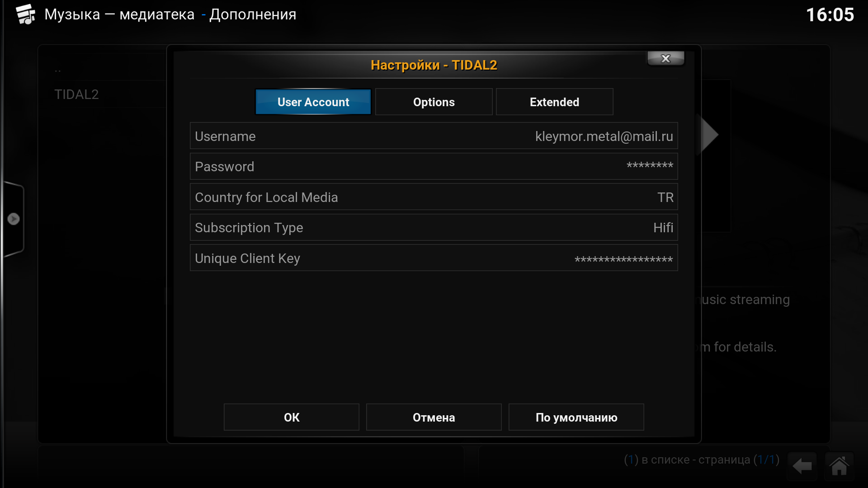This screenshot has height=488, width=868.
Task: Close the TIDAL2 settings dialog
Action: click(x=665, y=58)
